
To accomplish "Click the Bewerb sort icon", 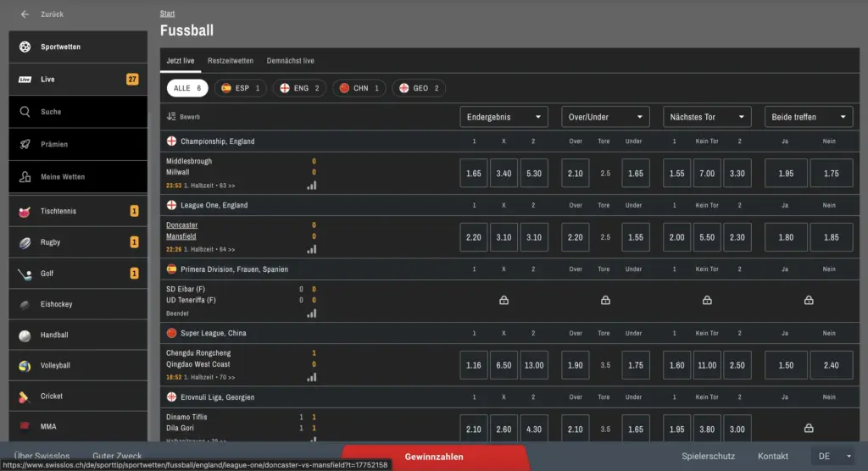I will (x=171, y=117).
